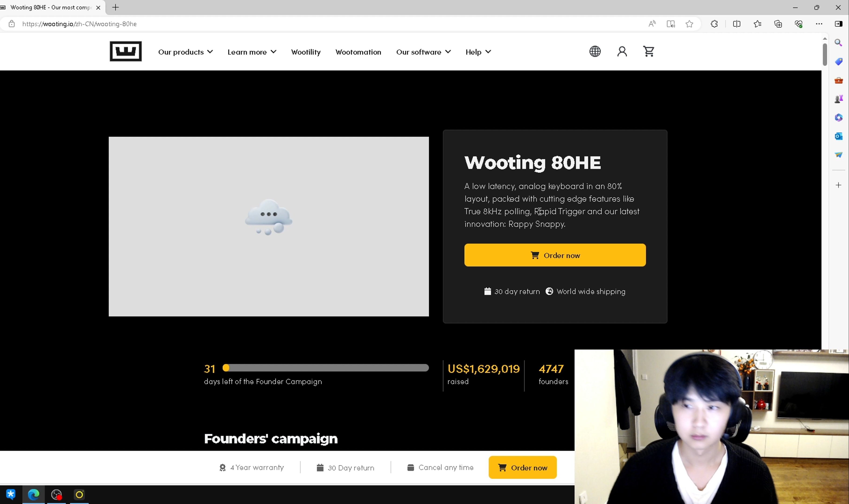The height and width of the screenshot is (504, 849).
Task: Open sidebar Microsoft 365 icon
Action: 838,118
